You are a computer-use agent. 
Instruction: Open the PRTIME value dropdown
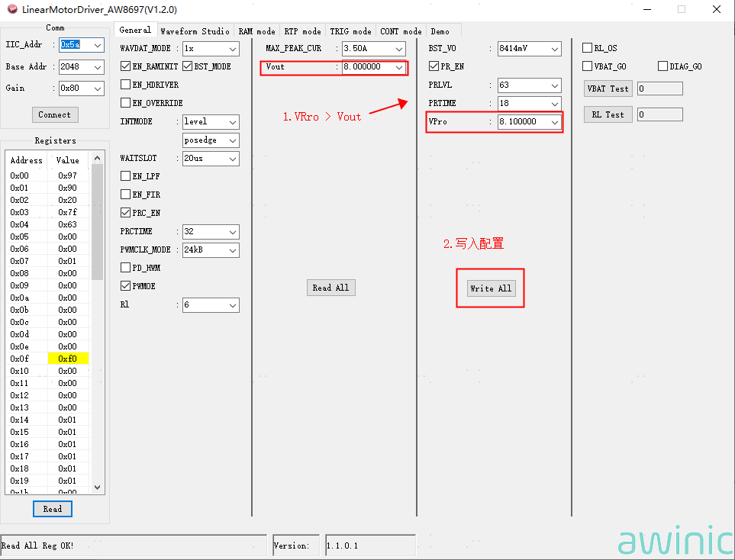pyautogui.click(x=529, y=104)
